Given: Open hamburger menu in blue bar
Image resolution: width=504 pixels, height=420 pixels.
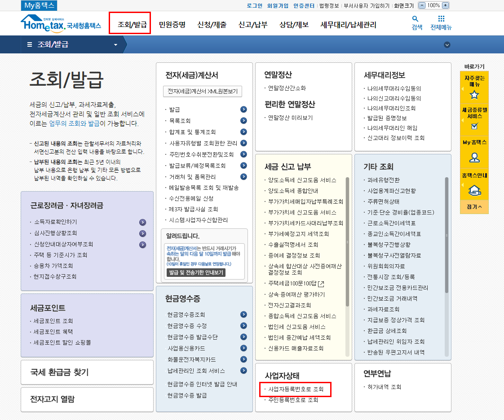Looking at the screenshot, I should [30, 44].
